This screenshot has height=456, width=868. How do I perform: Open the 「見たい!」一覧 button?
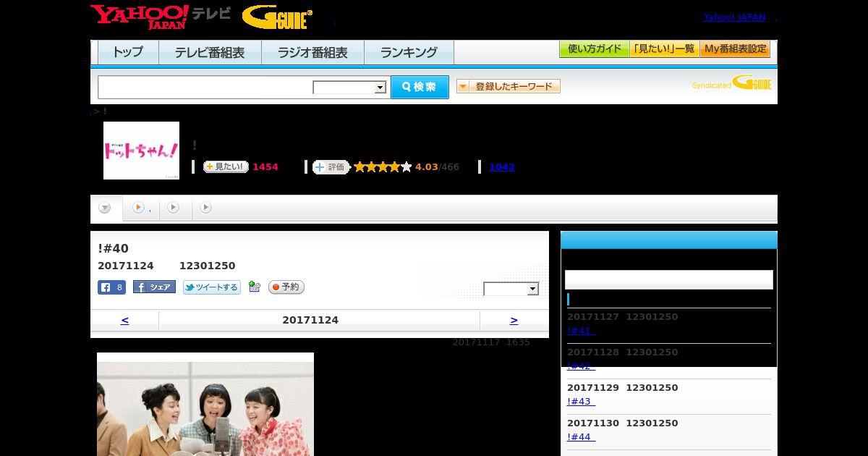[665, 49]
